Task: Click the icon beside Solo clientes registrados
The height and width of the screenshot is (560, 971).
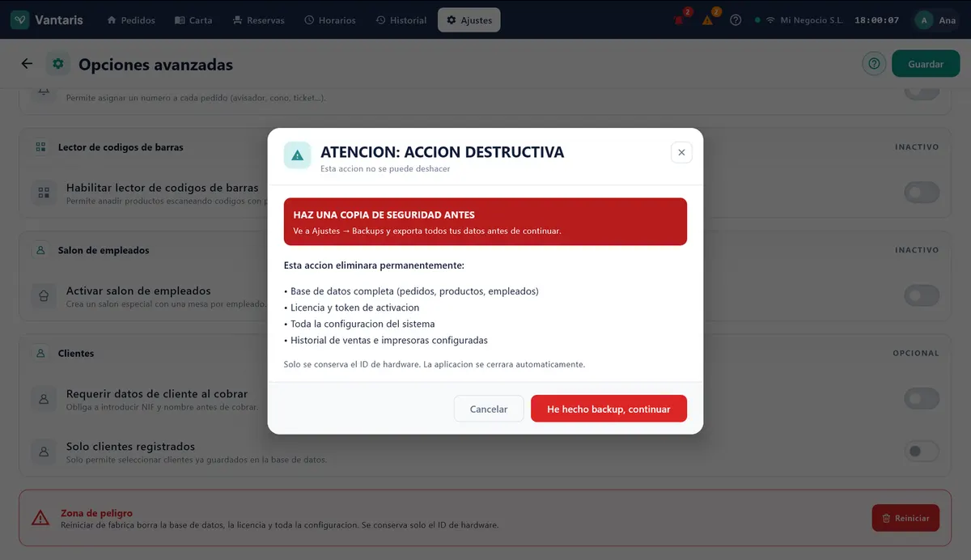Action: 44,451
